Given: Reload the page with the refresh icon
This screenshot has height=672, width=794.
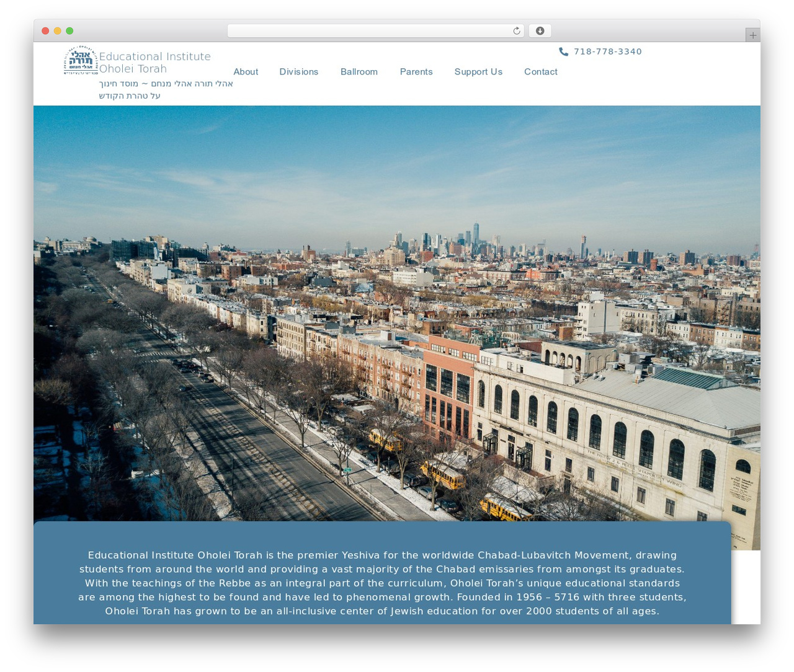Looking at the screenshot, I should pyautogui.click(x=516, y=31).
